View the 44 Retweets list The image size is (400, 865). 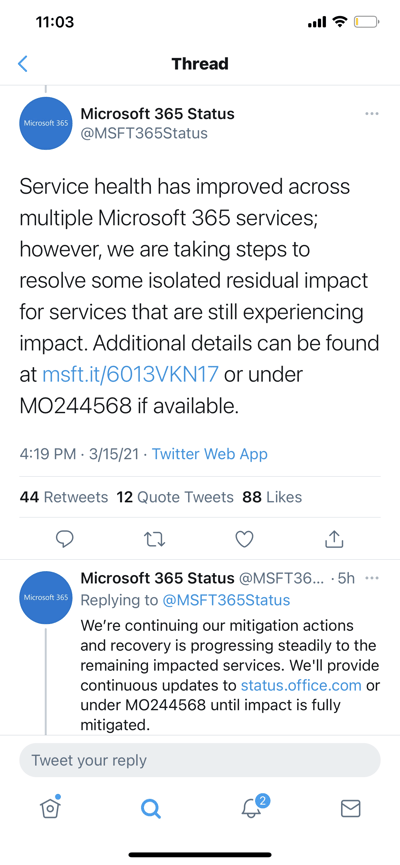[x=63, y=497]
